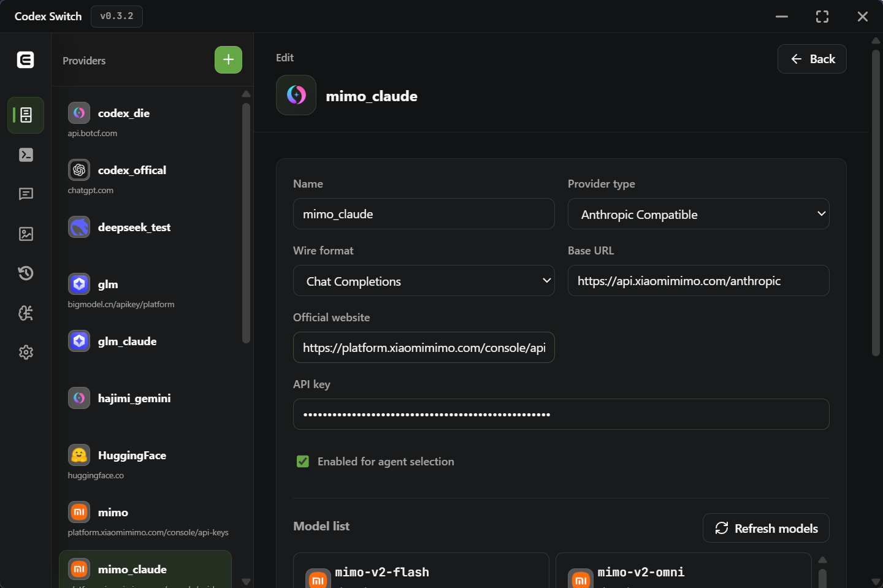This screenshot has height=588, width=883.
Task: Click the mimo_claude Xiaomi icon in list
Action: coord(79,569)
